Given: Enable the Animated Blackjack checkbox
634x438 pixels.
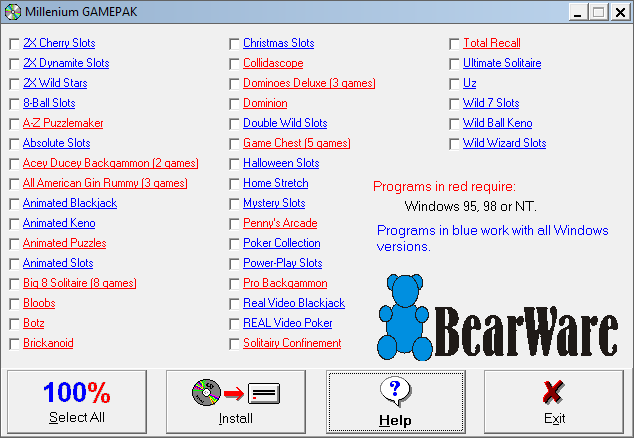Looking at the screenshot, I should coord(14,204).
